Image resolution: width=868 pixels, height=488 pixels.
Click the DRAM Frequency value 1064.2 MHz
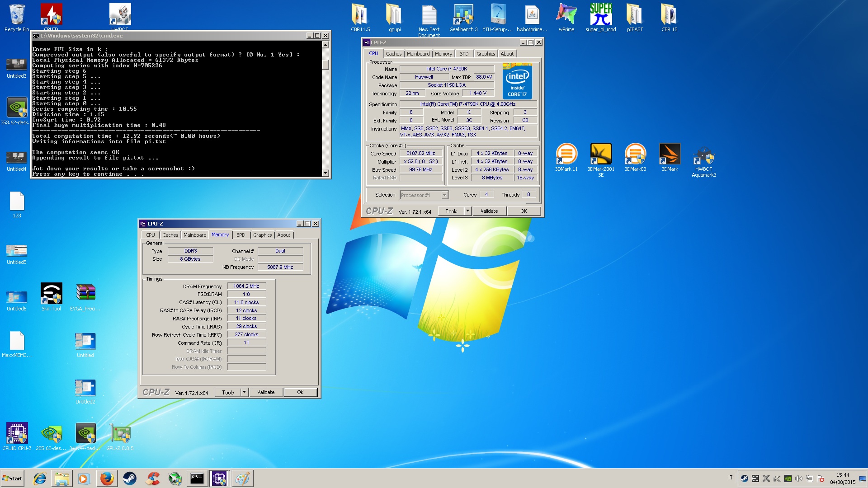point(246,286)
